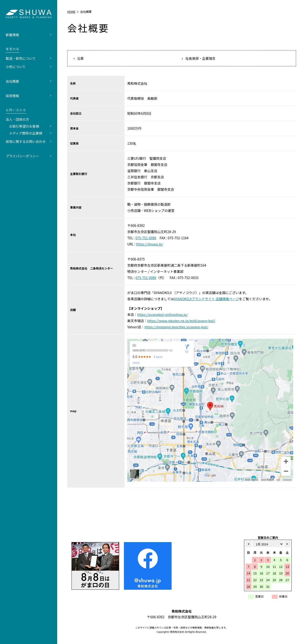Click the プライバシーポリシー chevron arrow
306x644 pixels.
pos(51,156)
